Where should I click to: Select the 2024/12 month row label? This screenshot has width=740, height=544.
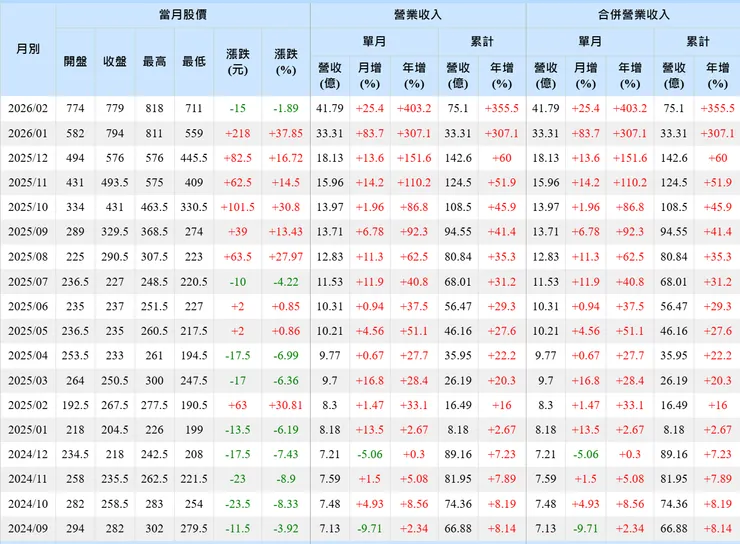click(x=28, y=454)
